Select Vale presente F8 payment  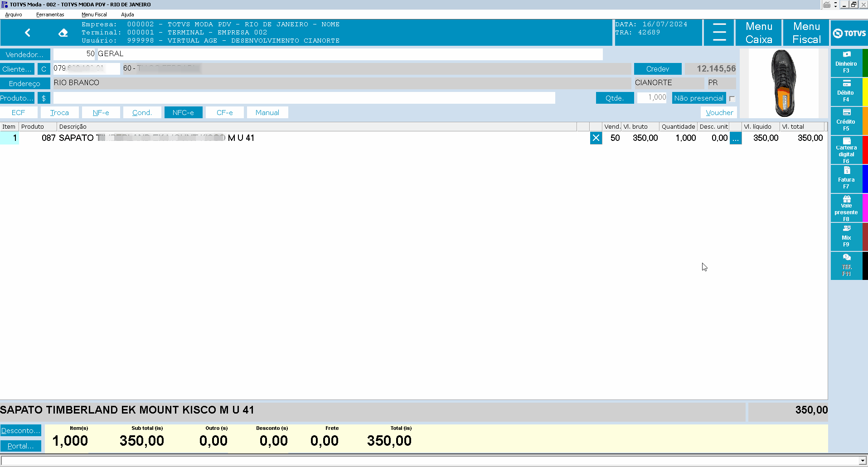click(846, 207)
